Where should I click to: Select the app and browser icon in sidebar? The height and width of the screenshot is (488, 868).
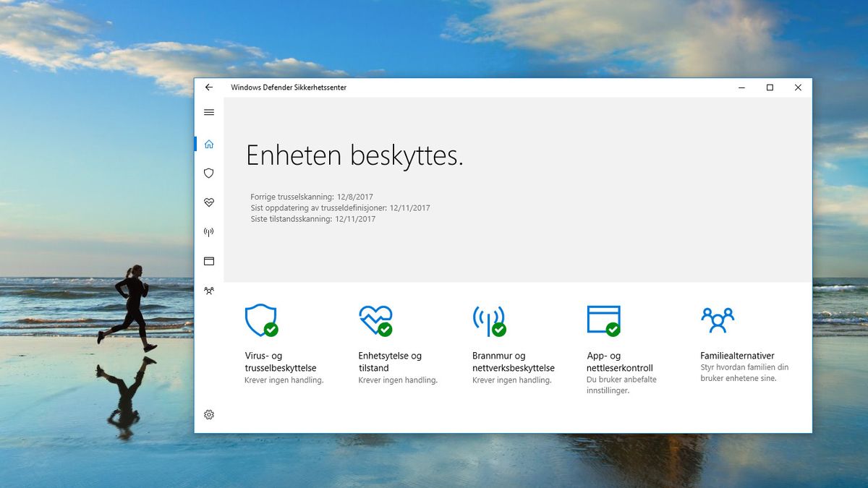point(209,260)
